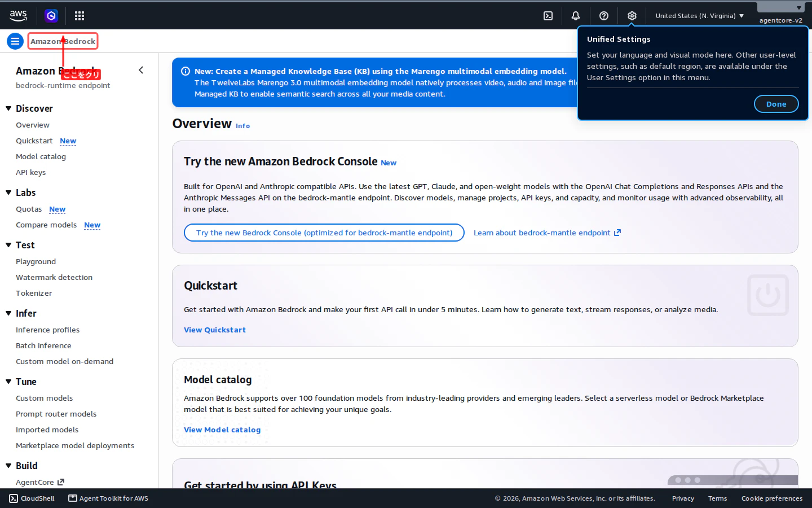812x508 pixels.
Task: Collapse the Discover section
Action: point(8,108)
